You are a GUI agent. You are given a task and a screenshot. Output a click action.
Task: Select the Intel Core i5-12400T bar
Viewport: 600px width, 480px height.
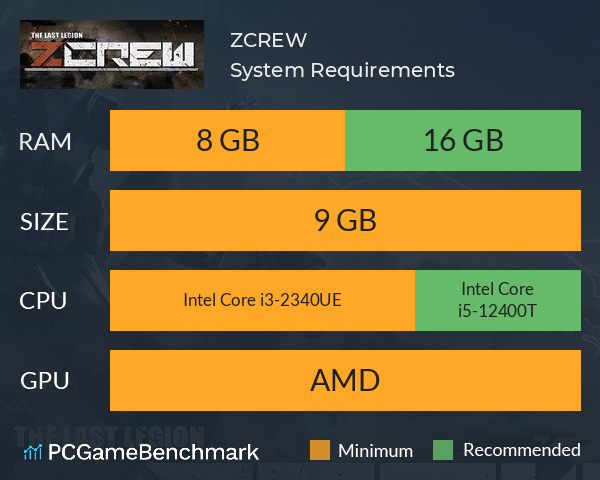[498, 300]
